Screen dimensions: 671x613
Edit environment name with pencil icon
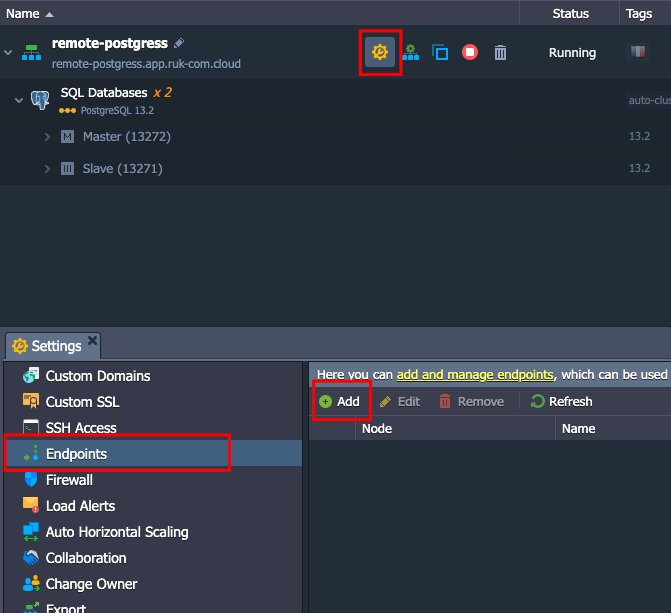click(x=179, y=43)
